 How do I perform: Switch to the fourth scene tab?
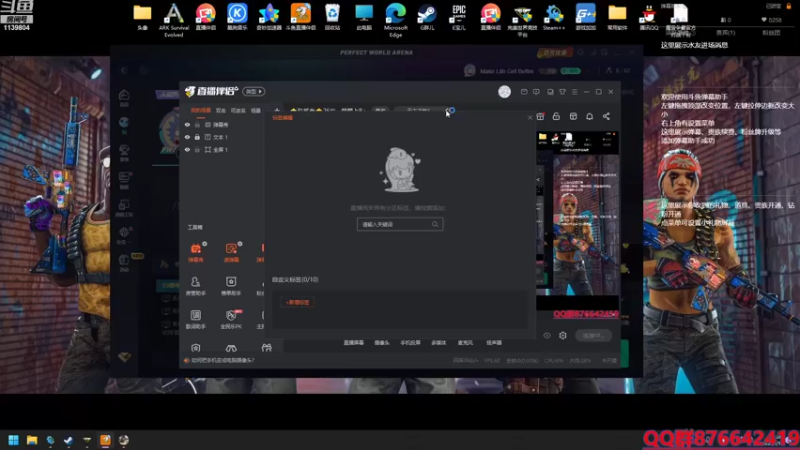256,110
